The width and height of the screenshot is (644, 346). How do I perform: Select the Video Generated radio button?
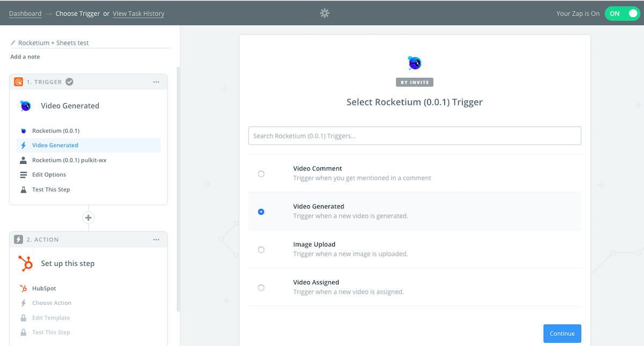[x=261, y=212]
